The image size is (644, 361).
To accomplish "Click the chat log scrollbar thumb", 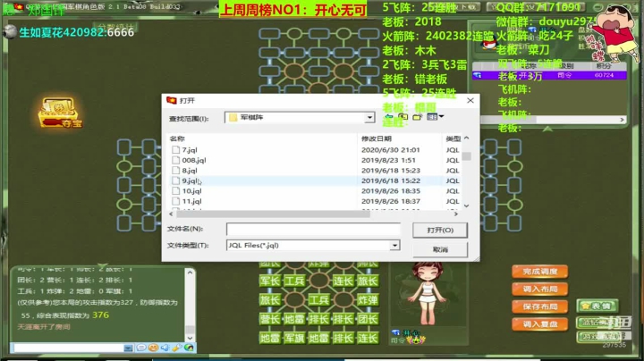I will 190,329.
